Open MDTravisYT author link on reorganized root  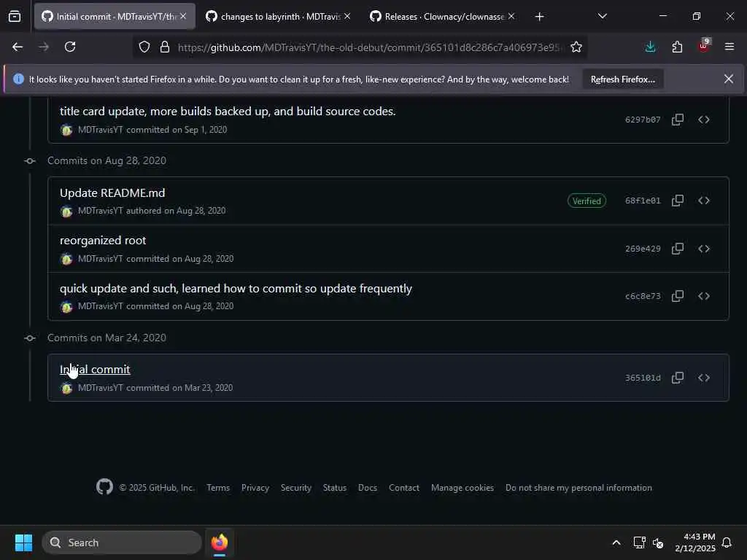[x=101, y=259]
